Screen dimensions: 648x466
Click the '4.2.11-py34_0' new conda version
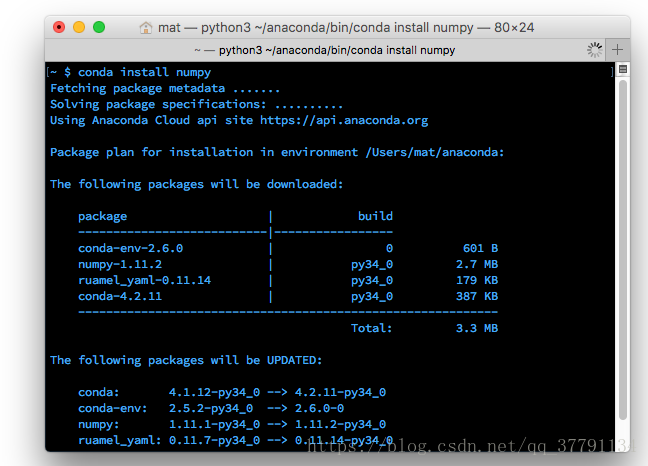[x=340, y=392]
